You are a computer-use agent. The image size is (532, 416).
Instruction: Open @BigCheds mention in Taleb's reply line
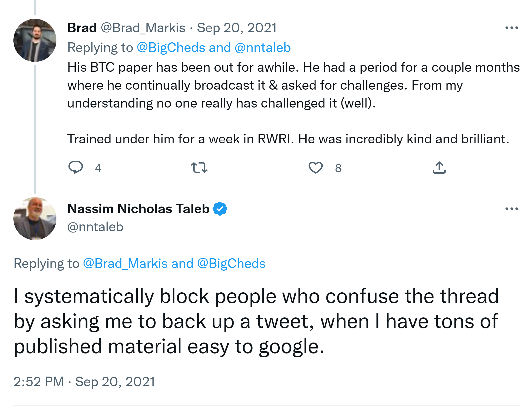pos(231,263)
